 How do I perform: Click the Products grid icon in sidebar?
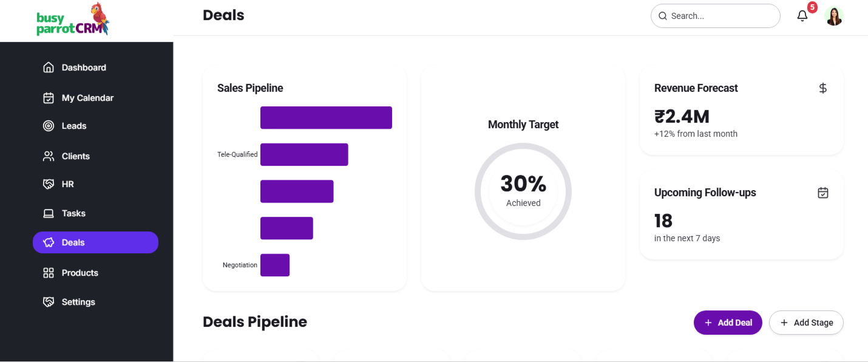point(49,273)
